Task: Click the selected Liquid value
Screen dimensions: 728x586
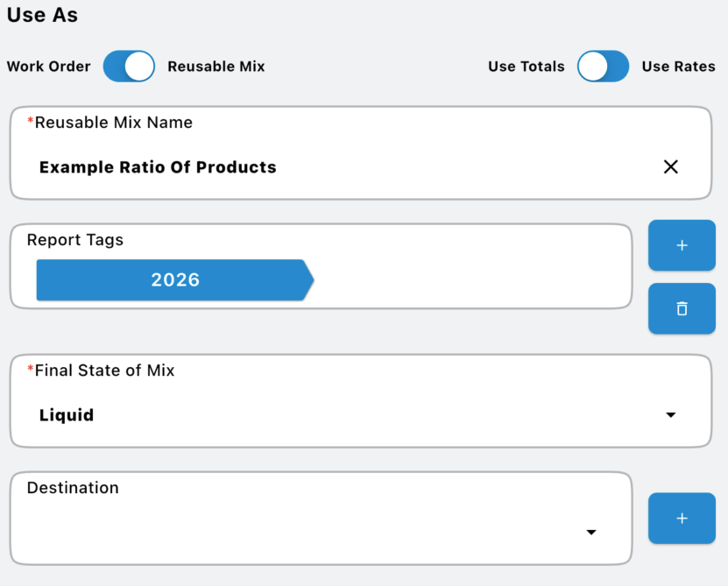Action: pos(67,415)
